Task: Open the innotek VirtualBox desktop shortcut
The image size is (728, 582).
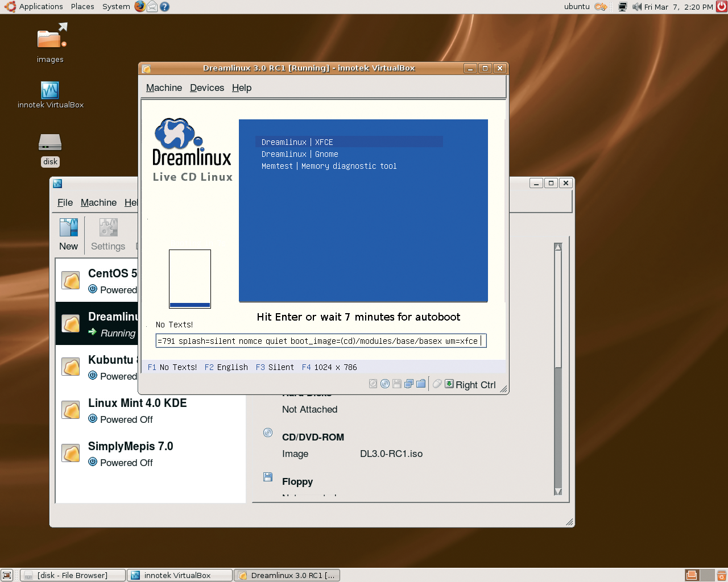Action: [50, 95]
